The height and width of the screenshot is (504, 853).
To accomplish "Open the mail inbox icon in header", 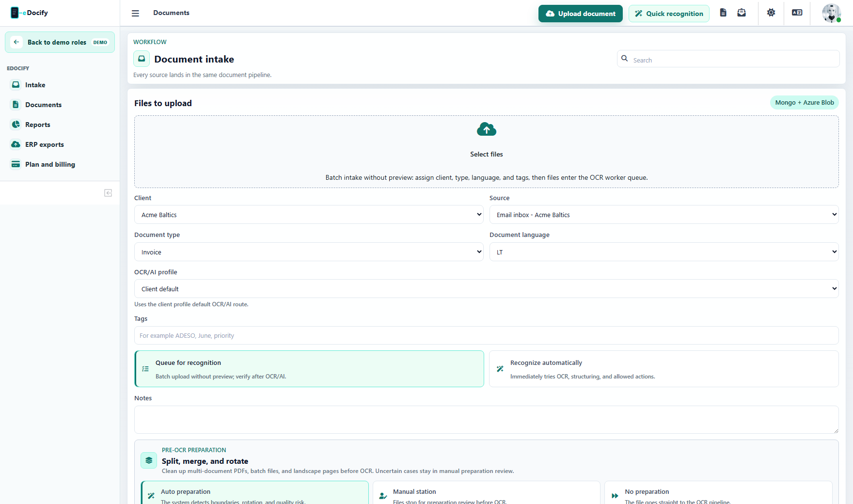I will point(742,13).
